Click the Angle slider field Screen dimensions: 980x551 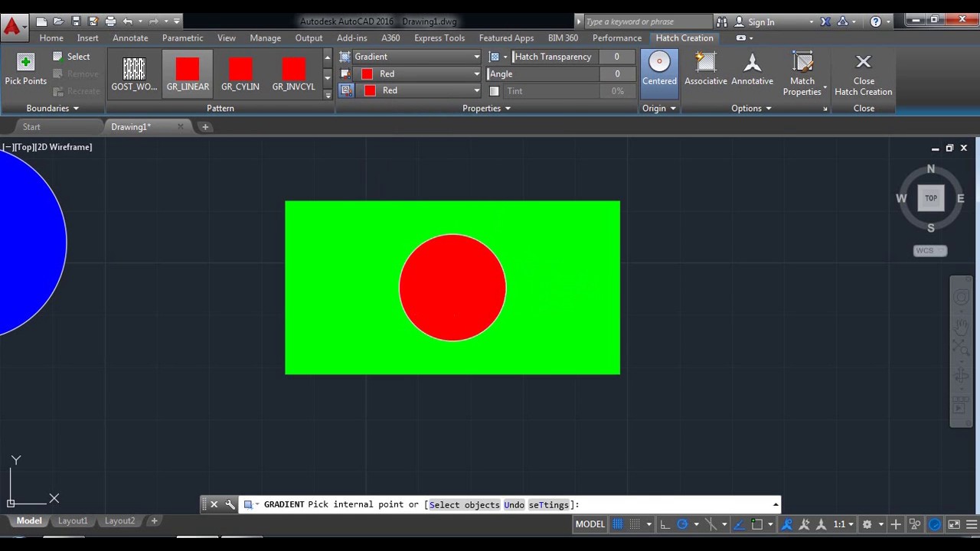(544, 74)
